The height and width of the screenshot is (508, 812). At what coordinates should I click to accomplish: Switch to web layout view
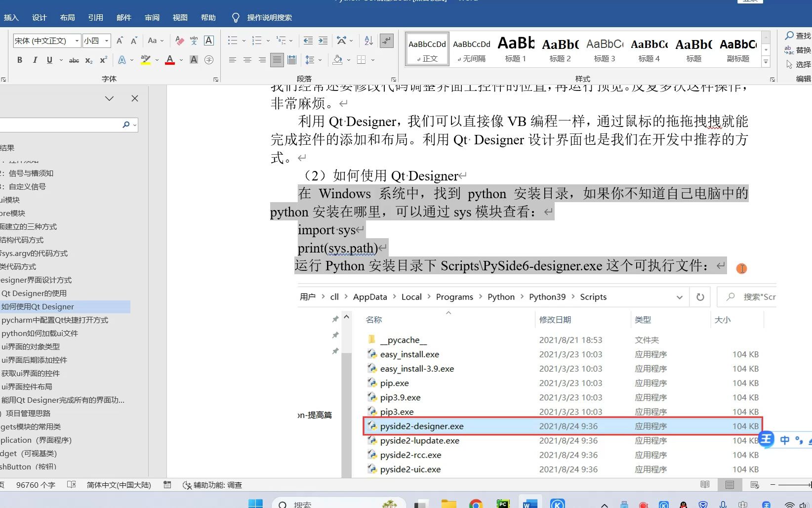click(754, 485)
